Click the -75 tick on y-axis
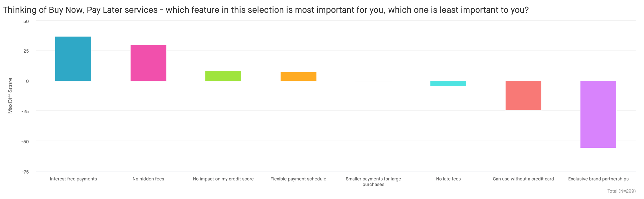Viewport: 644px width, 199px height. tap(25, 172)
